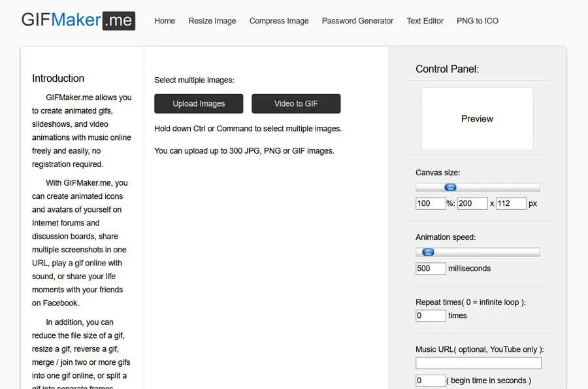The image size is (588, 389).
Task: Click the Canvas size slider handle
Action: (x=450, y=188)
